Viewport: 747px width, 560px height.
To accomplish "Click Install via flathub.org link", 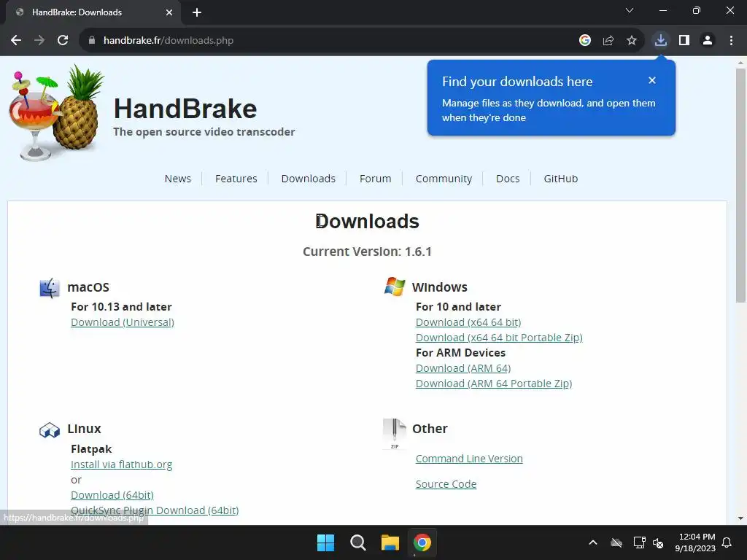I will coord(122,464).
